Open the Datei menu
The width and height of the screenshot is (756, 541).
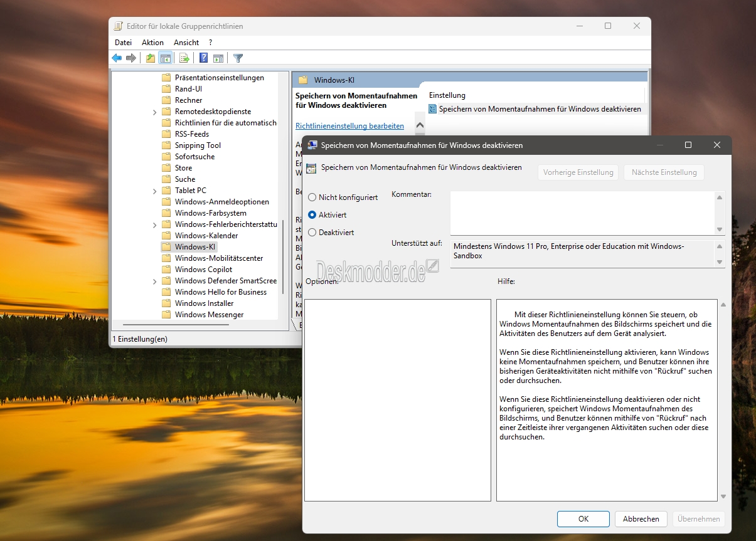point(124,43)
